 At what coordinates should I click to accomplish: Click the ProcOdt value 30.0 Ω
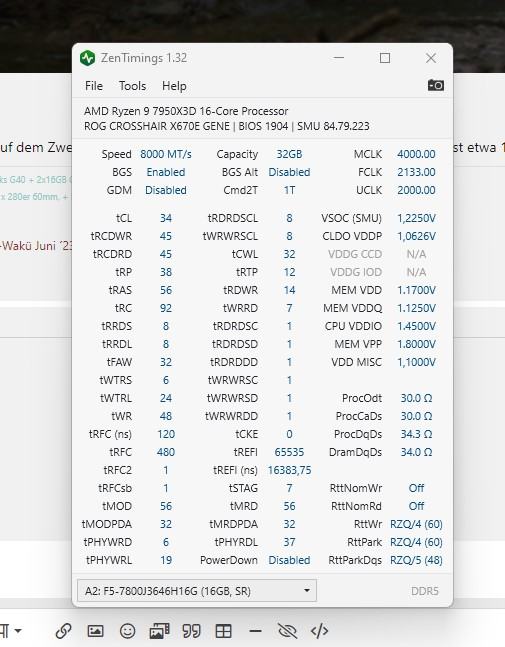[x=416, y=398]
